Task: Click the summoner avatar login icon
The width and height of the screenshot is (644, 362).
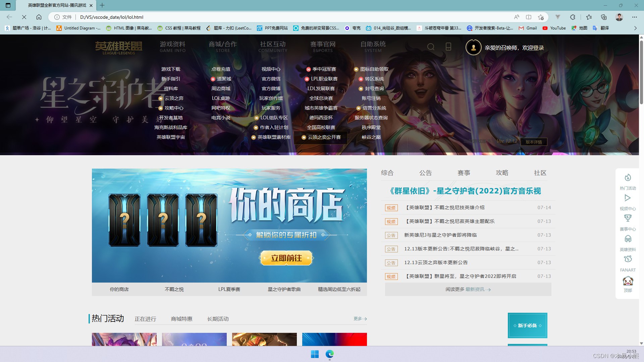Action: 473,47
